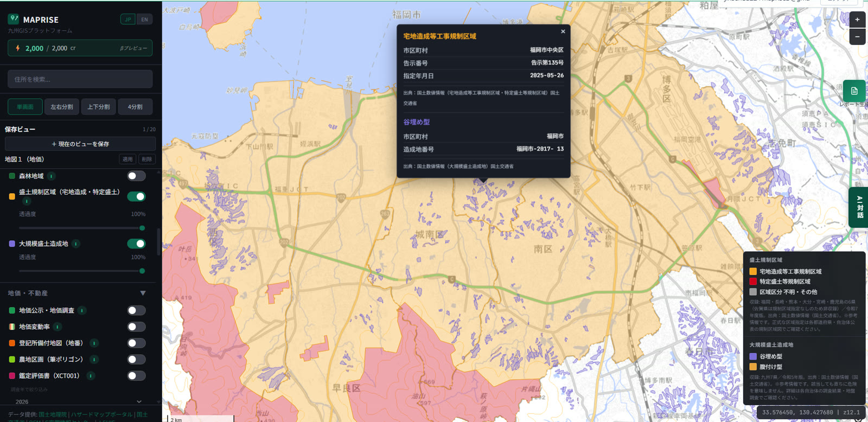The height and width of the screenshot is (422, 868).
Task: Click the MAPRISE logo icon
Action: pyautogui.click(x=14, y=19)
